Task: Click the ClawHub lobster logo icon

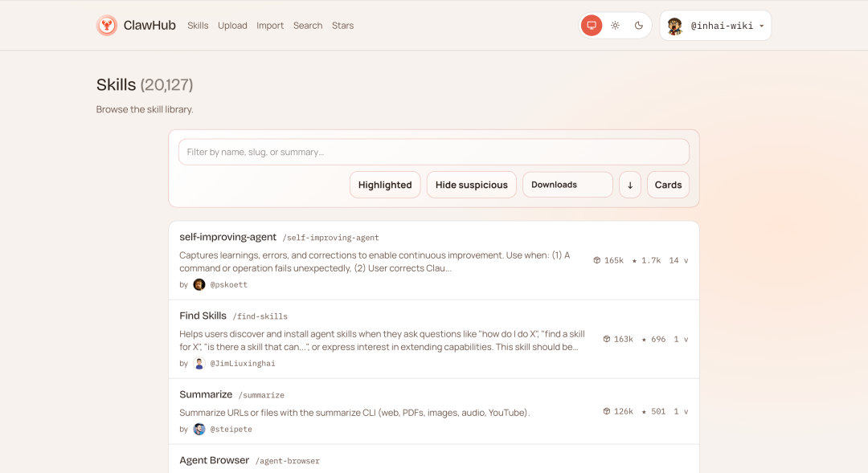Action: coord(107,25)
